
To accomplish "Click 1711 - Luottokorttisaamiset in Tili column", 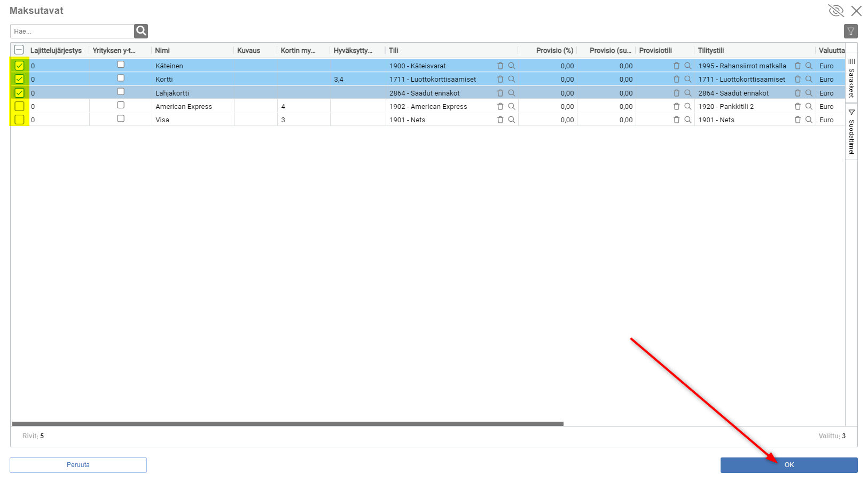I will click(x=433, y=79).
